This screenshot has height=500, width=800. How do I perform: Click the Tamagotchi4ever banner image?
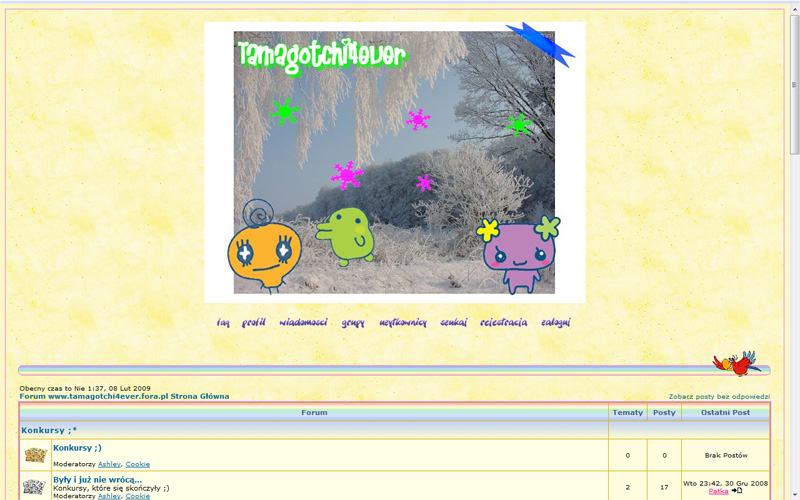coord(395,162)
